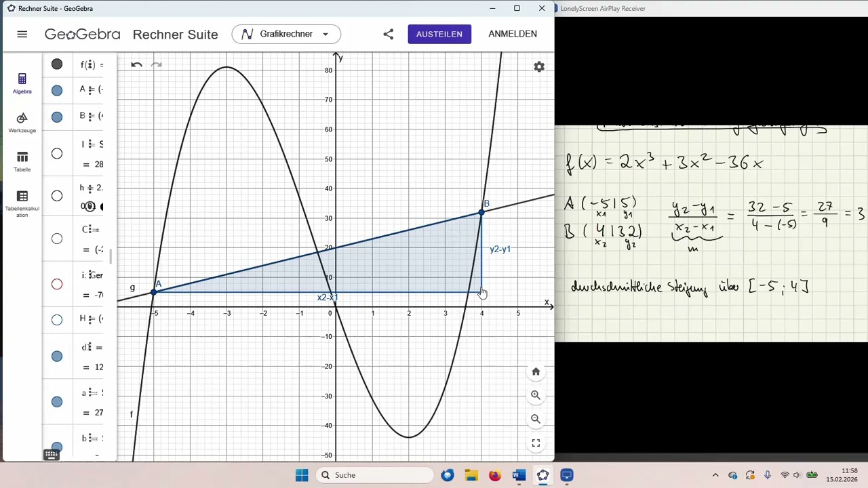Image resolution: width=868 pixels, height=488 pixels.
Task: Switch to the Algebra view
Action: point(22,83)
